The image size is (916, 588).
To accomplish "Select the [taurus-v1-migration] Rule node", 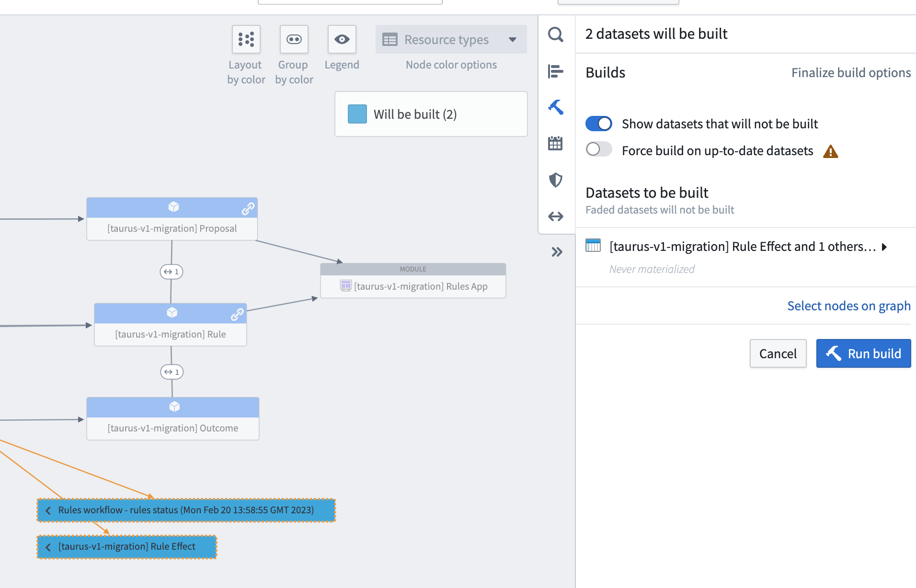I will pos(171,325).
